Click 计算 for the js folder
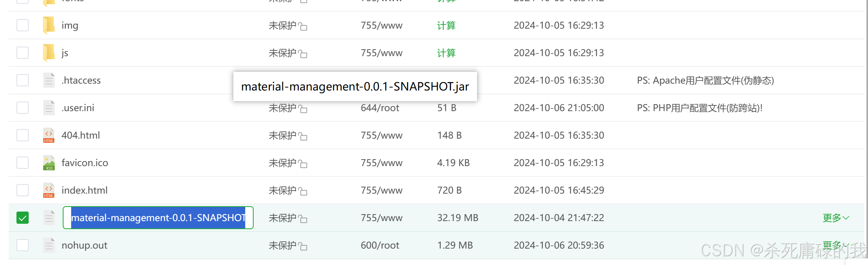 pyautogui.click(x=446, y=53)
